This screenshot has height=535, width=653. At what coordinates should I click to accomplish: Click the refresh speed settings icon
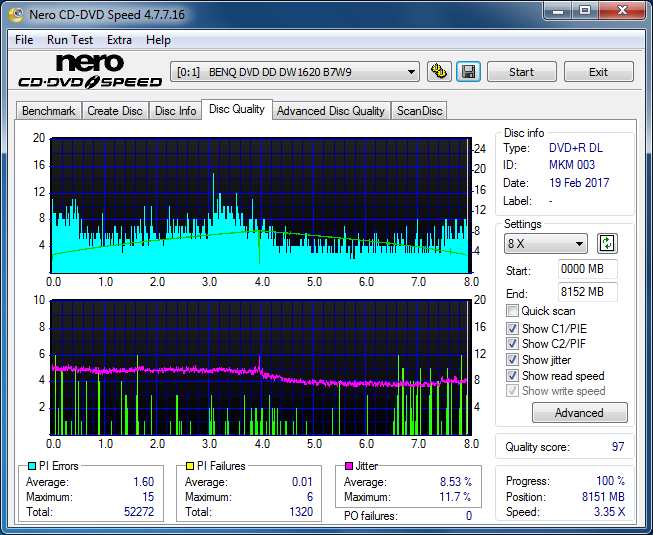pos(607,244)
